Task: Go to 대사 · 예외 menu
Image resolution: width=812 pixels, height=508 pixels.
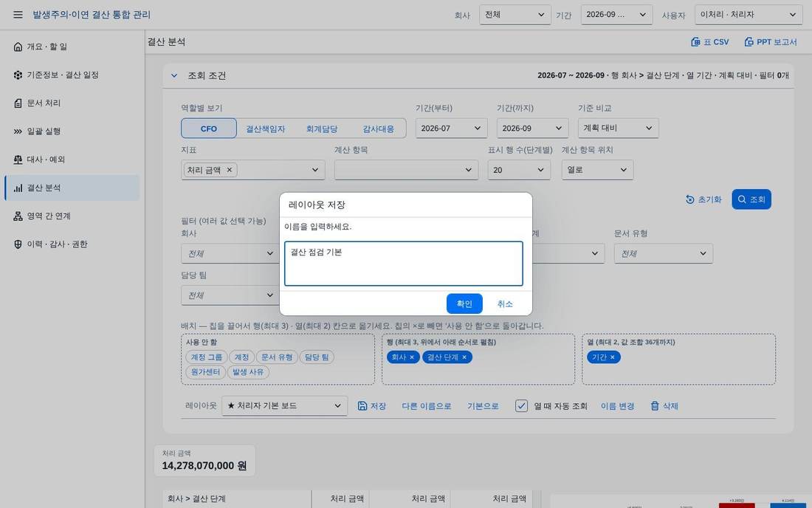Action: coord(72,159)
